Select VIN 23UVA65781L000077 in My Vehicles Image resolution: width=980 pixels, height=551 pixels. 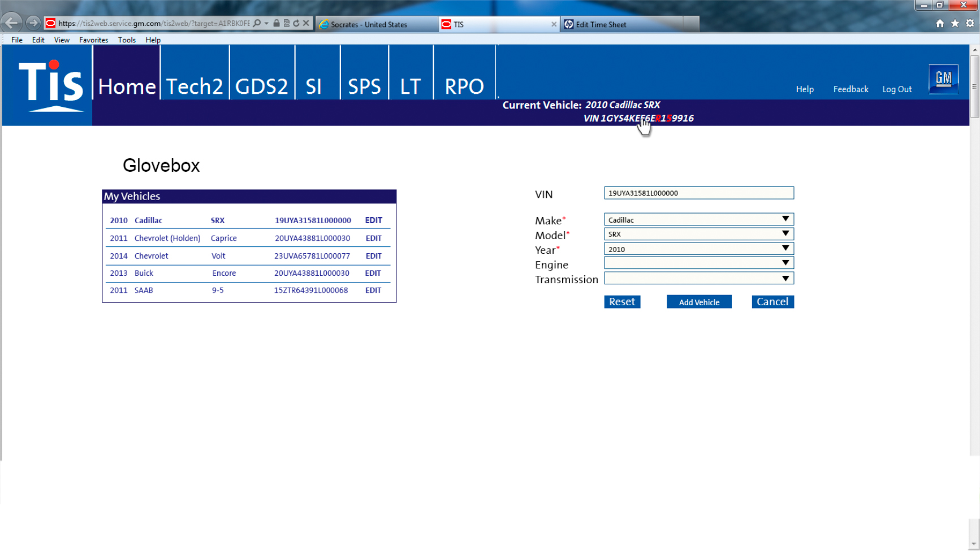[312, 256]
